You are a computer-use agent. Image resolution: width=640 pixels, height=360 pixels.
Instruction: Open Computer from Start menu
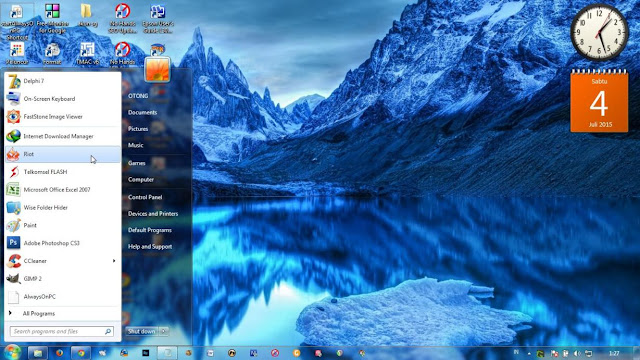point(141,179)
